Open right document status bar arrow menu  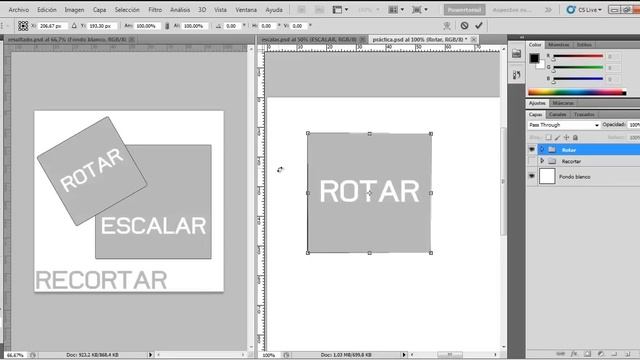[404, 355]
